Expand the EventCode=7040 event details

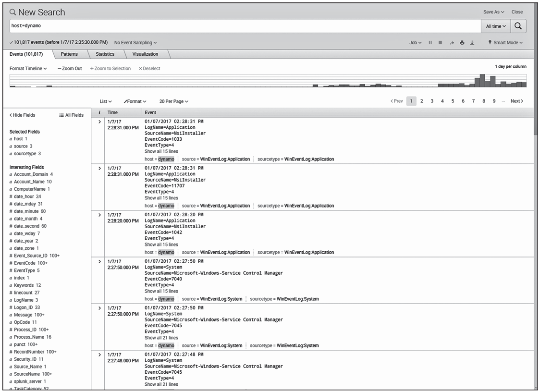tap(99, 262)
